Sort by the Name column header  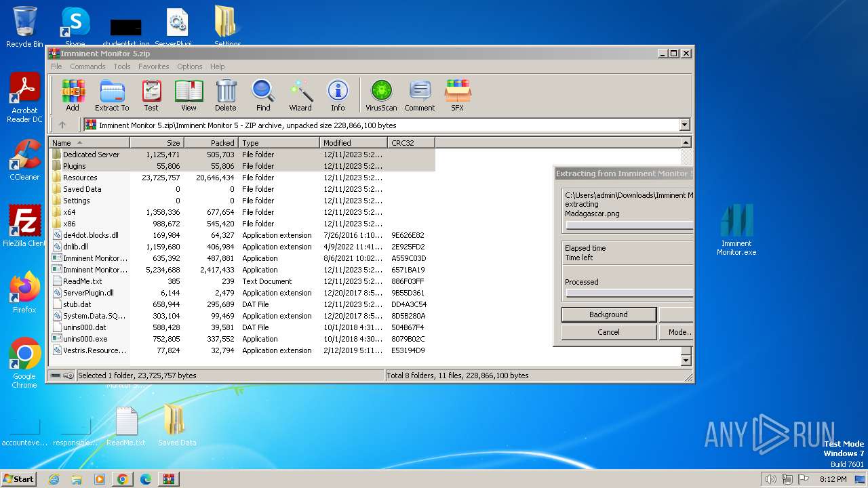(90, 143)
